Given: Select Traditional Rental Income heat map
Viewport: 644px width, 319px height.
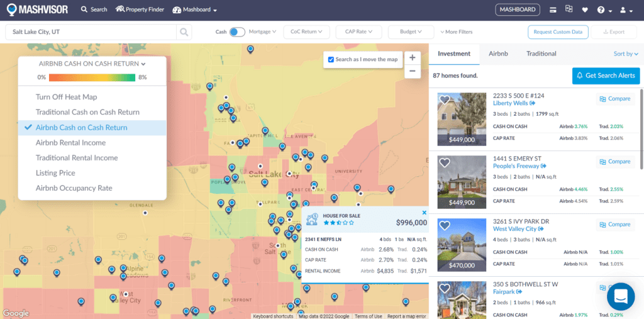Looking at the screenshot, I should (92, 158).
